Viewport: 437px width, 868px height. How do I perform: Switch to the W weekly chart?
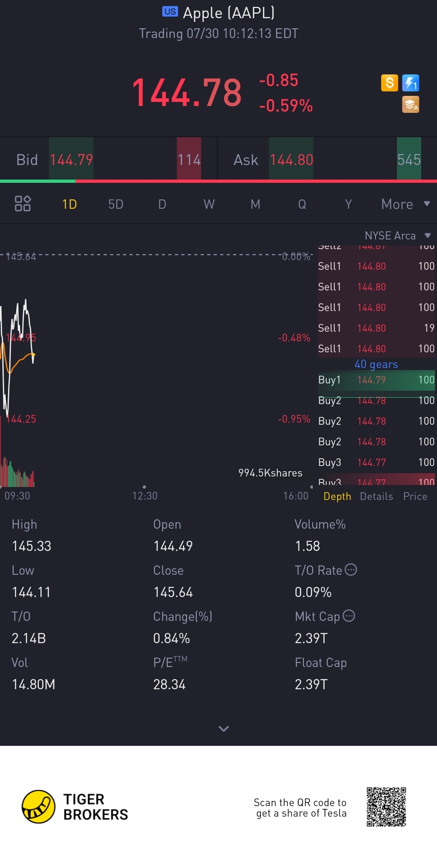pyautogui.click(x=209, y=204)
